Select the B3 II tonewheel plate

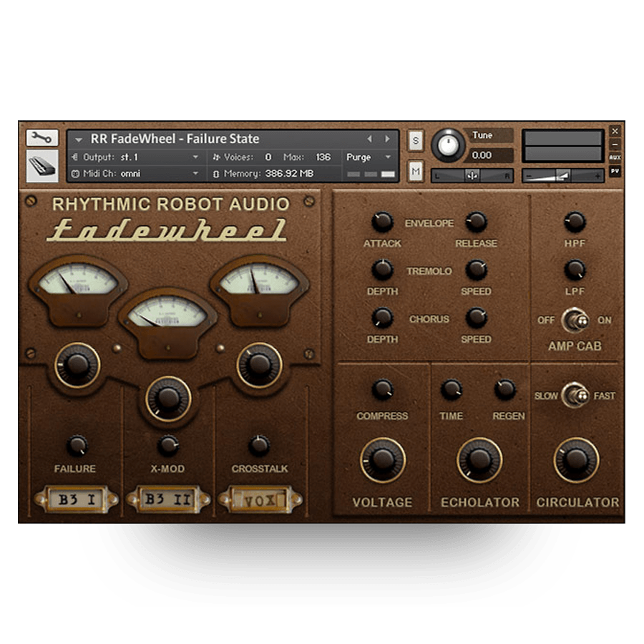(x=168, y=499)
